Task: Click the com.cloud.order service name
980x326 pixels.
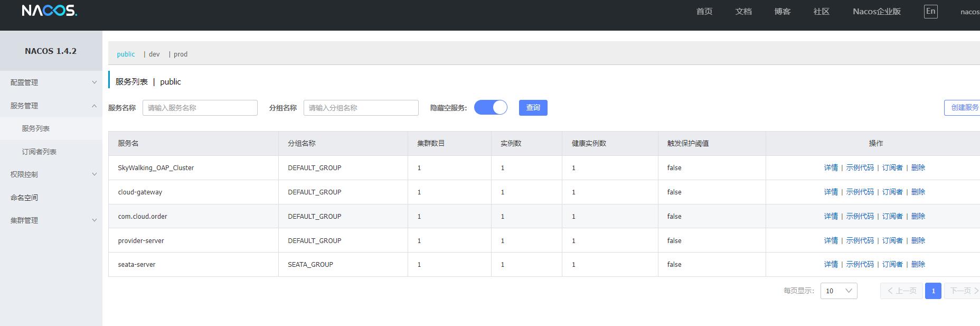Action: point(143,217)
